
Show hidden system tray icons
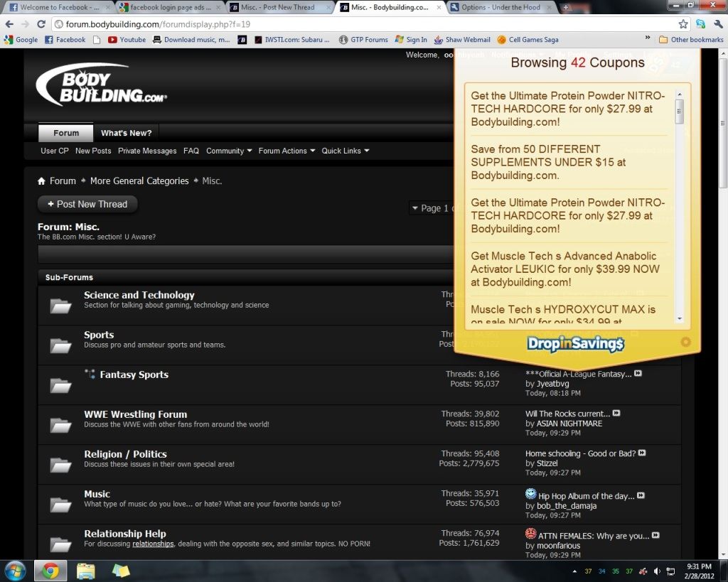pyautogui.click(x=574, y=571)
